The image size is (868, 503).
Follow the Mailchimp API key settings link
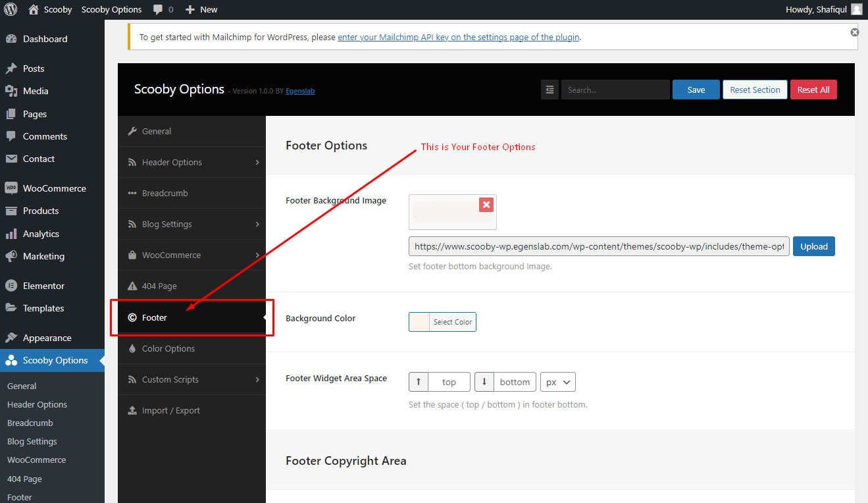coord(459,38)
